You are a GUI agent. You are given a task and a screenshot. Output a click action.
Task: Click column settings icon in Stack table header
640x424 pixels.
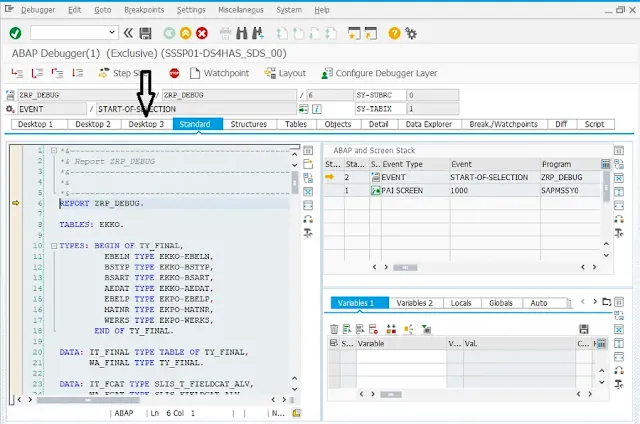click(x=605, y=164)
